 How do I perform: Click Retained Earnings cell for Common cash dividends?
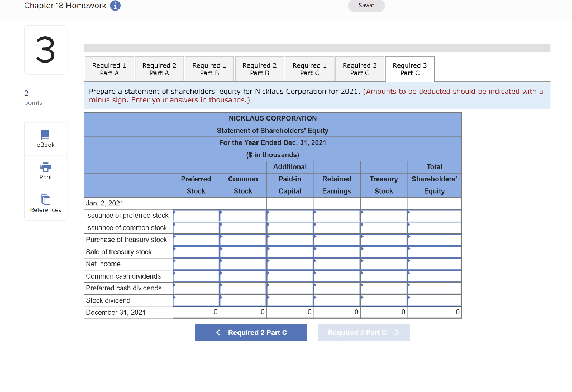pyautogui.click(x=337, y=276)
